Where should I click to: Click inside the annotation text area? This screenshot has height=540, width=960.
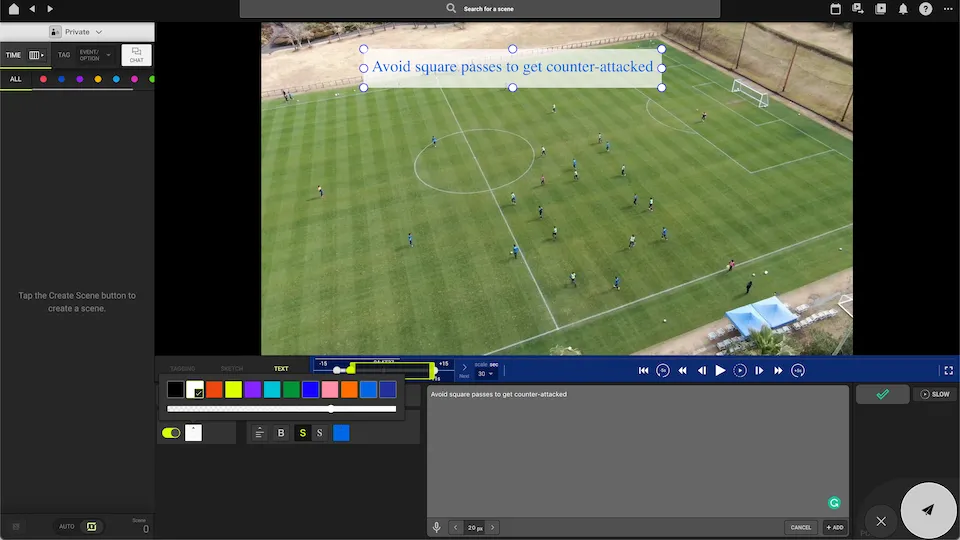click(x=638, y=451)
